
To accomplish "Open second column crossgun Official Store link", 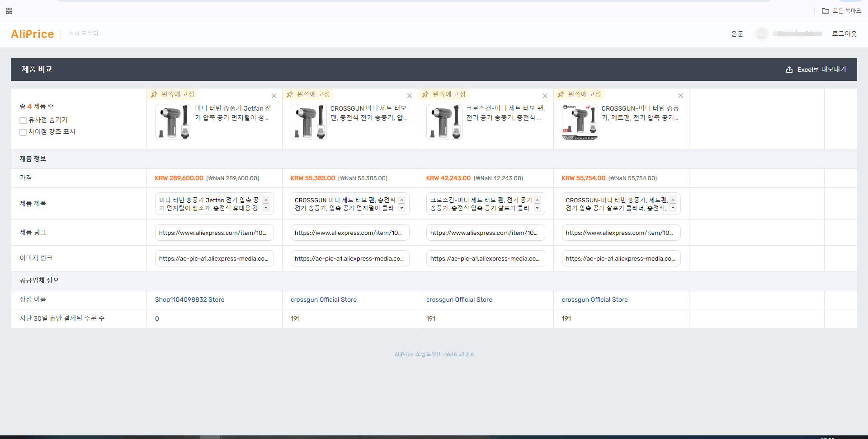I will click(x=324, y=299).
